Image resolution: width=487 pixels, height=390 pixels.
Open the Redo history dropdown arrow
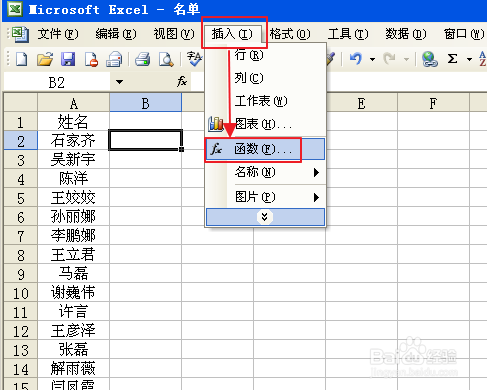(x=406, y=60)
